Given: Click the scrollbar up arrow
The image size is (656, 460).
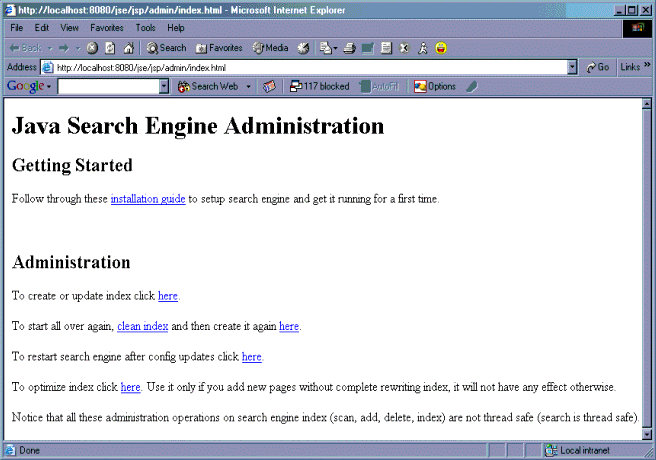Looking at the screenshot, I should click(647, 103).
